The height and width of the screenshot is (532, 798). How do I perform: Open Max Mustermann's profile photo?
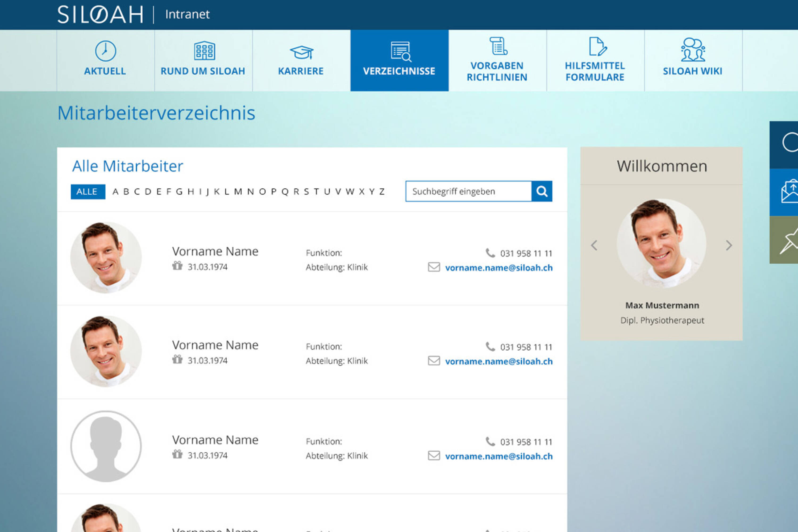pos(661,244)
